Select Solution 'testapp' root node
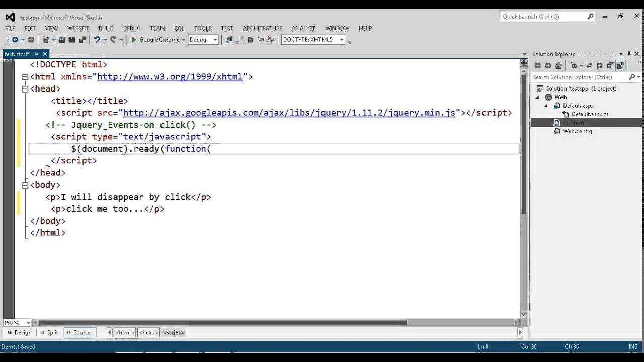Viewport: 644px width, 362px height. (x=581, y=88)
